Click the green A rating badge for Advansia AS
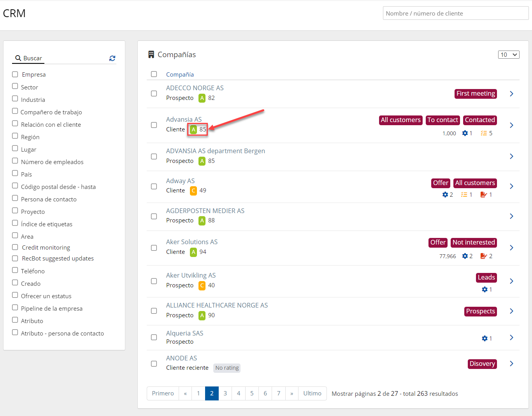The image size is (532, 416). click(x=193, y=129)
